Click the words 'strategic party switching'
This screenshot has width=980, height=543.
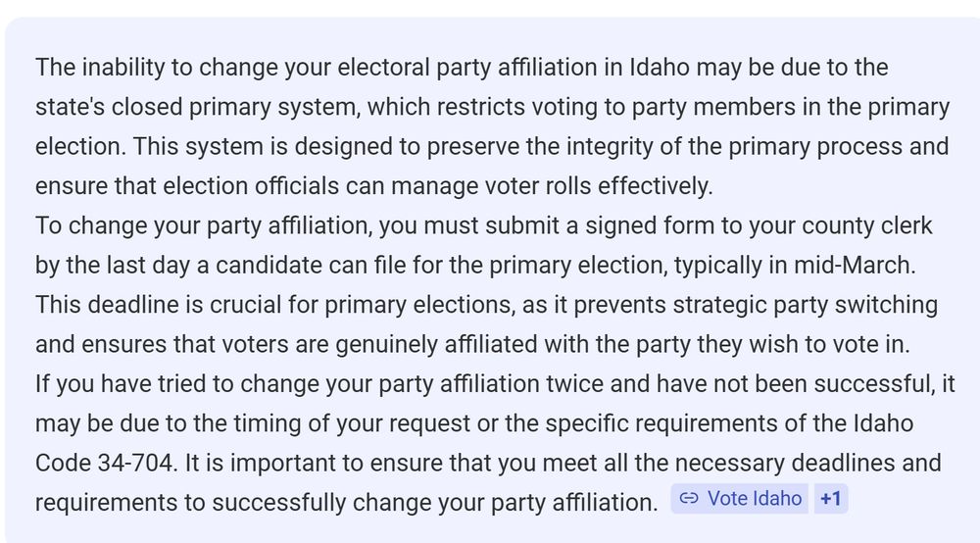click(x=805, y=305)
